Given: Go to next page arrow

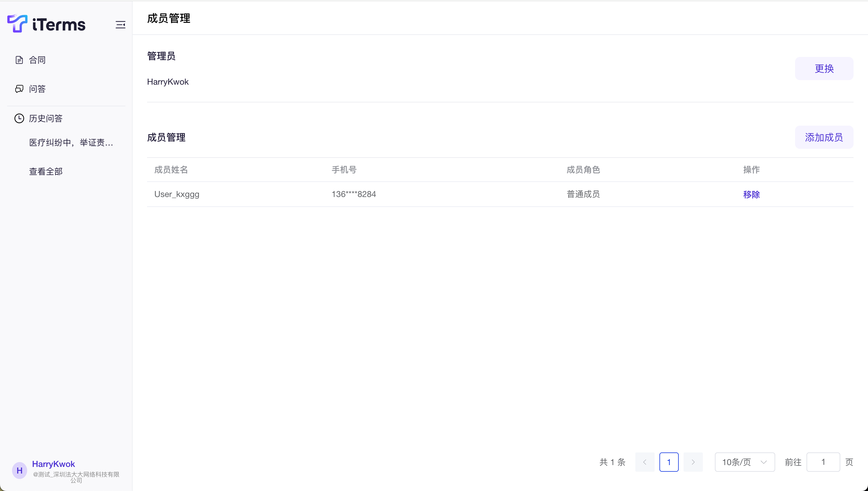Looking at the screenshot, I should coord(693,462).
